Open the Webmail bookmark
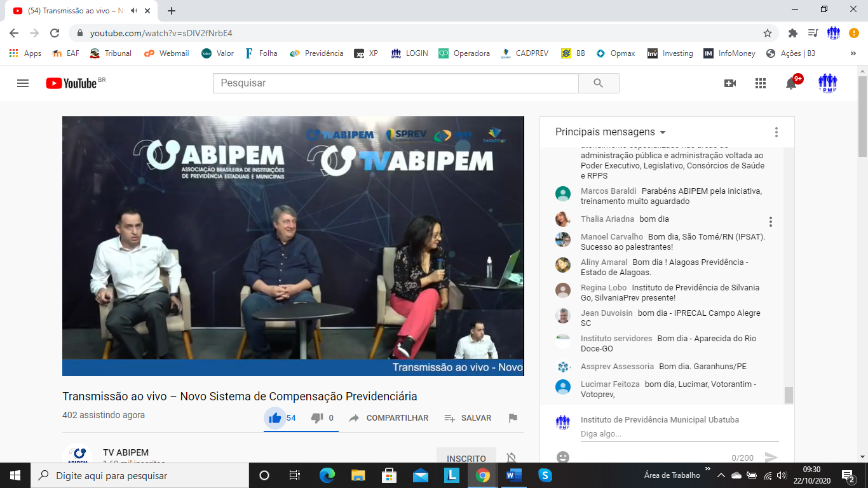The height and width of the screenshot is (488, 868). (x=166, y=53)
